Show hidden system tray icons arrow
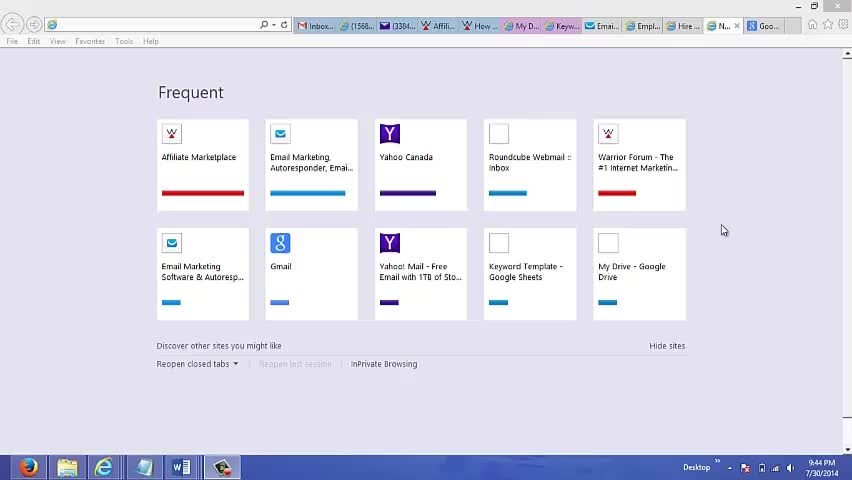This screenshot has height=480, width=852. (730, 468)
